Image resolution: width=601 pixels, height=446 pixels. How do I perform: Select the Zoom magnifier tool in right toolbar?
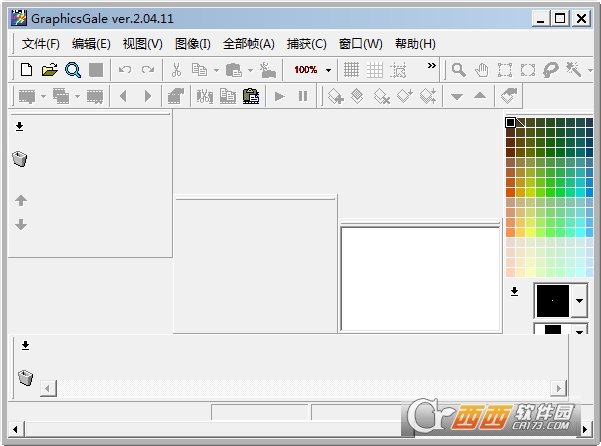click(x=458, y=70)
